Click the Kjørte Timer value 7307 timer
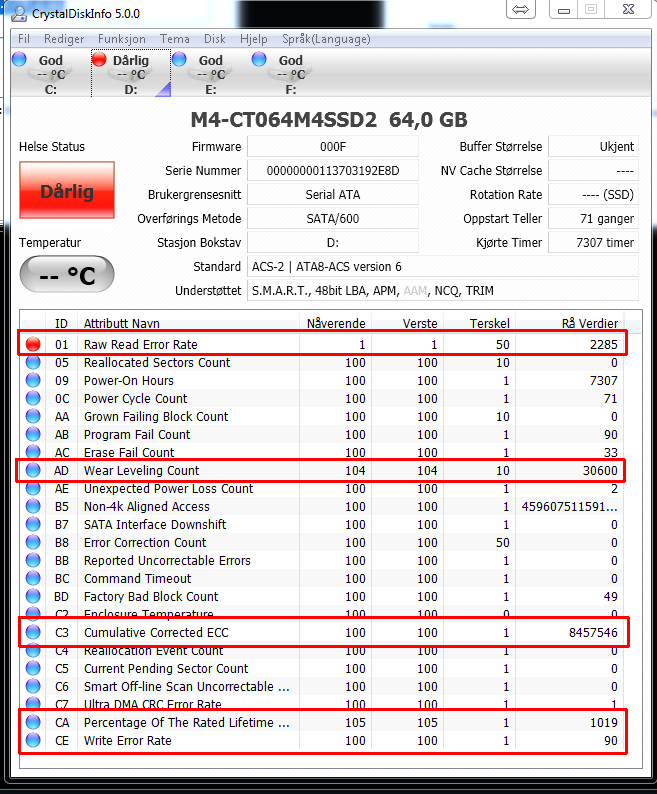 pos(593,243)
